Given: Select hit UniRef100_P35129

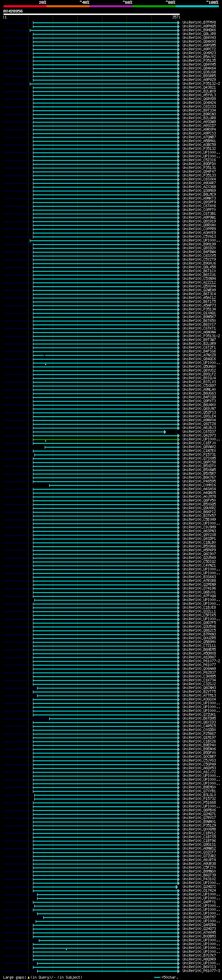Looking at the screenshot, I should point(199,826).
